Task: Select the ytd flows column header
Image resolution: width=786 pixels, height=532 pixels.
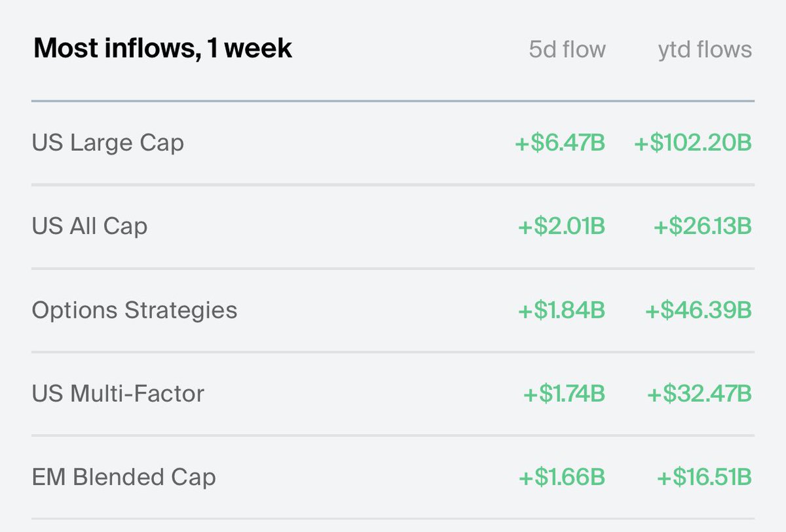Action: click(x=705, y=50)
